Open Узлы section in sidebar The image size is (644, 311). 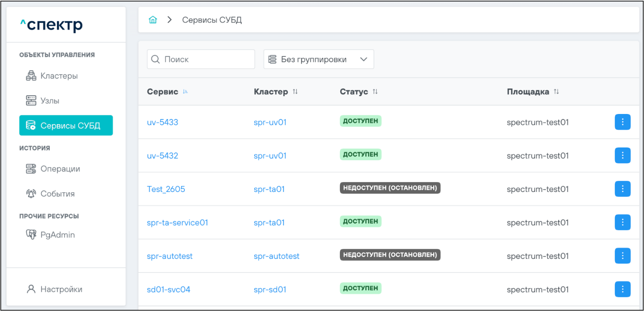50,101
